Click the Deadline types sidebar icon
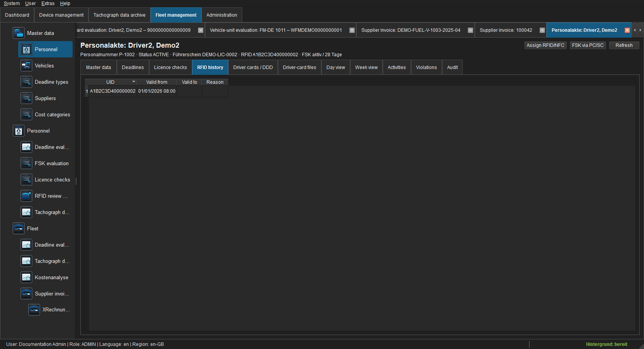 pos(26,82)
